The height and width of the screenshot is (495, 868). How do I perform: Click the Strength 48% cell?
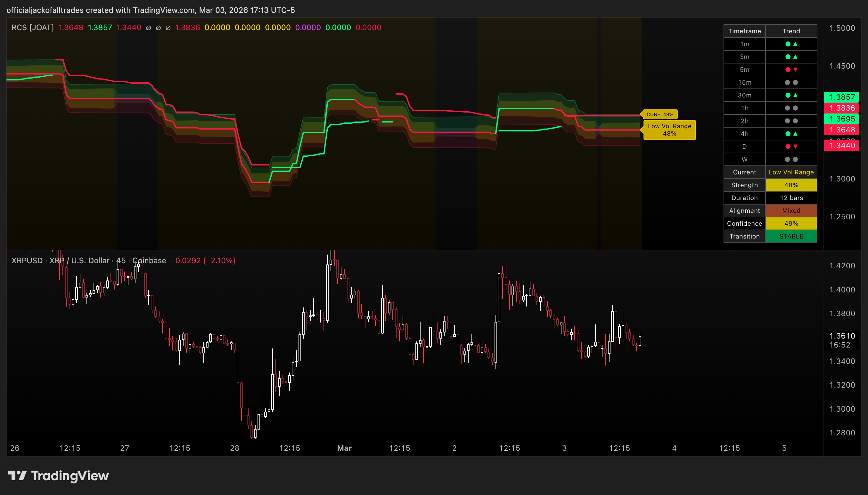click(x=791, y=185)
